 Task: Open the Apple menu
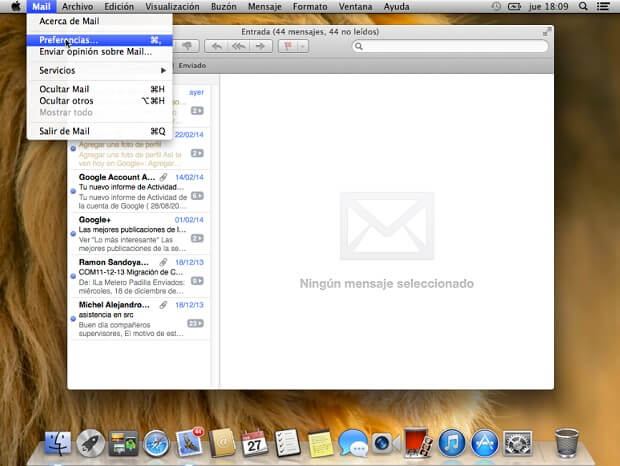[x=16, y=6]
